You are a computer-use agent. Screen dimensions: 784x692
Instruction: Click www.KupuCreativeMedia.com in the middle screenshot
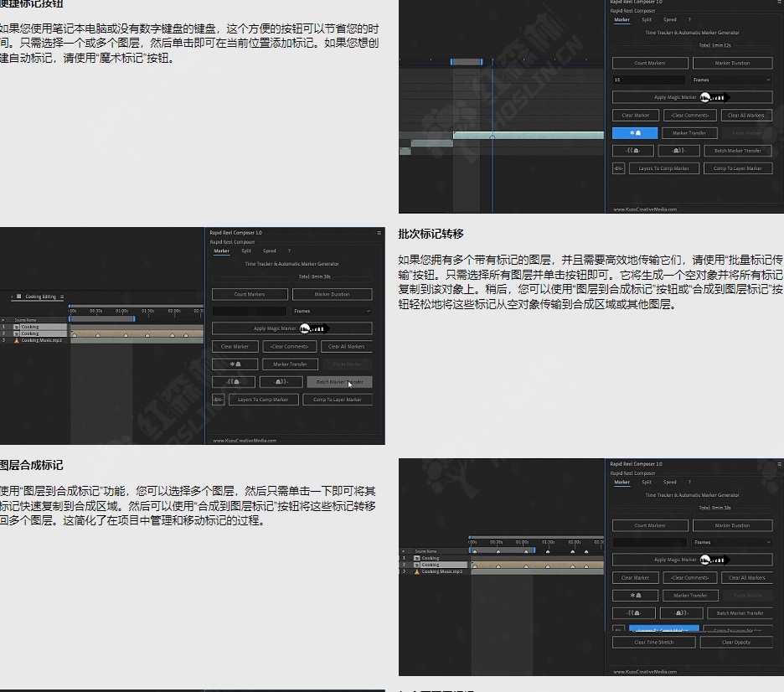(x=245, y=441)
